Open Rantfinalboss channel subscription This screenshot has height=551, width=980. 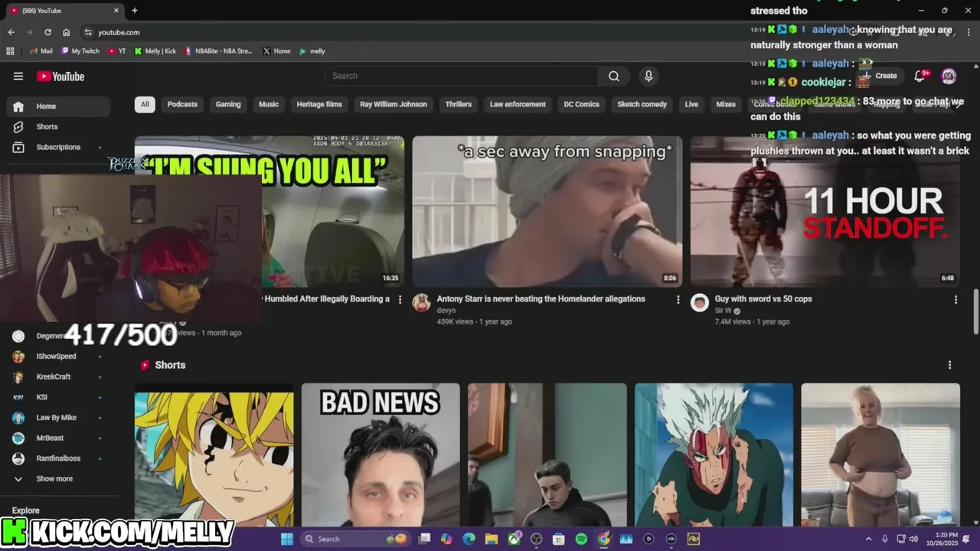coord(58,458)
